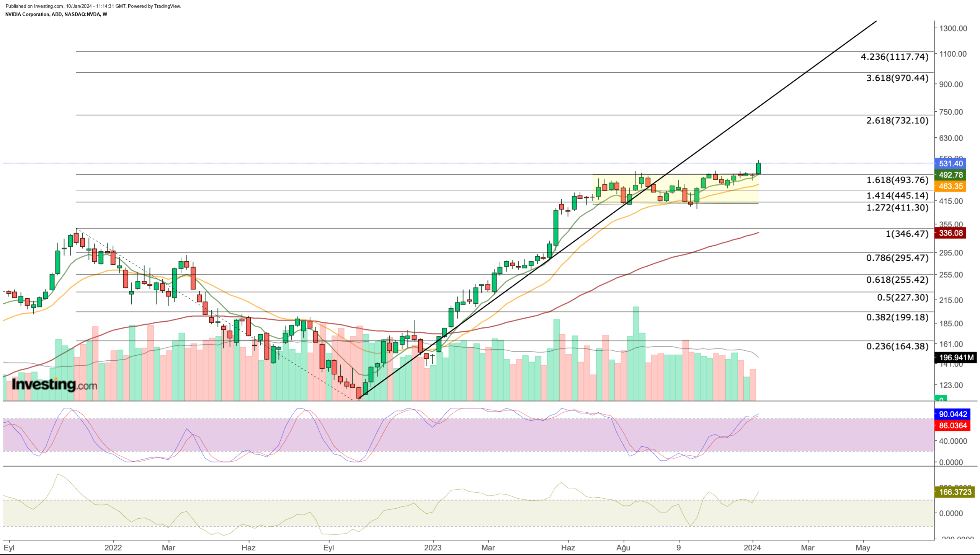Click the 295.00 price axis label
Viewport: 980px width, 555px height.
pos(951,253)
